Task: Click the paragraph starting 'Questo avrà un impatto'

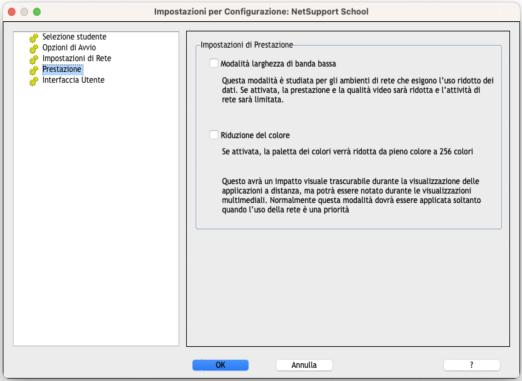Action: click(x=351, y=195)
